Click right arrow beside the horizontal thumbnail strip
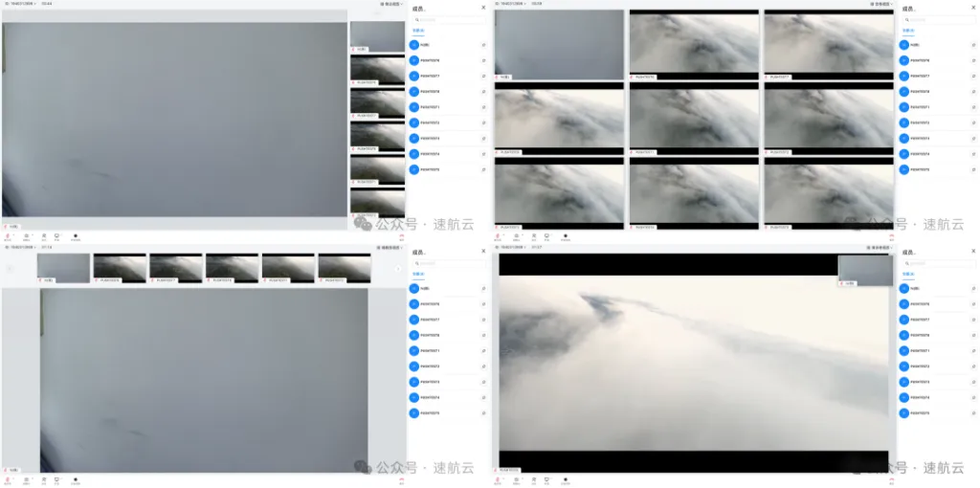 (397, 269)
